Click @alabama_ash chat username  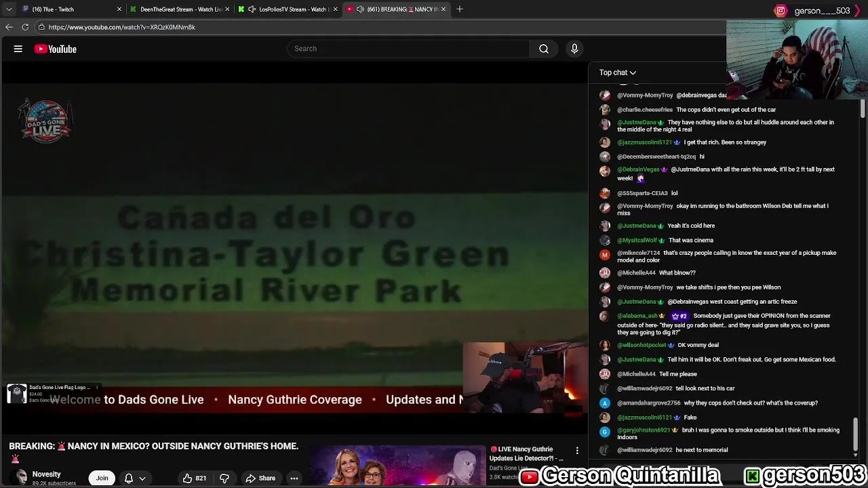click(637, 316)
